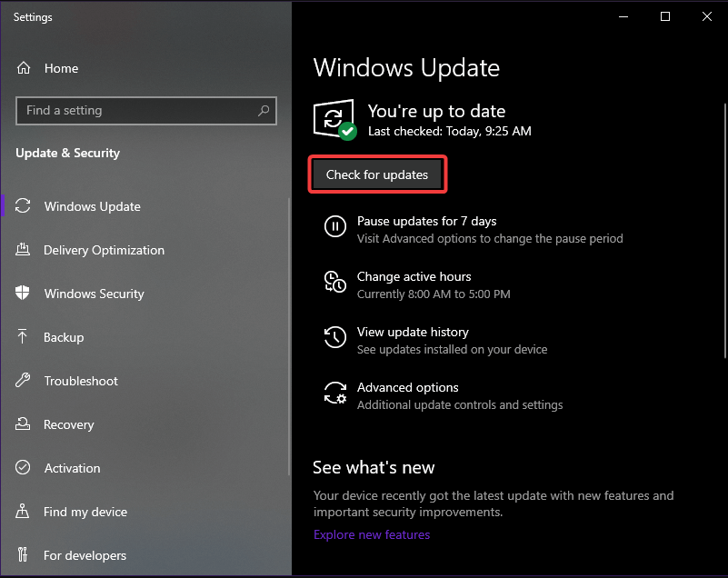This screenshot has height=578, width=728.
Task: Open Change active hours
Action: click(x=414, y=276)
